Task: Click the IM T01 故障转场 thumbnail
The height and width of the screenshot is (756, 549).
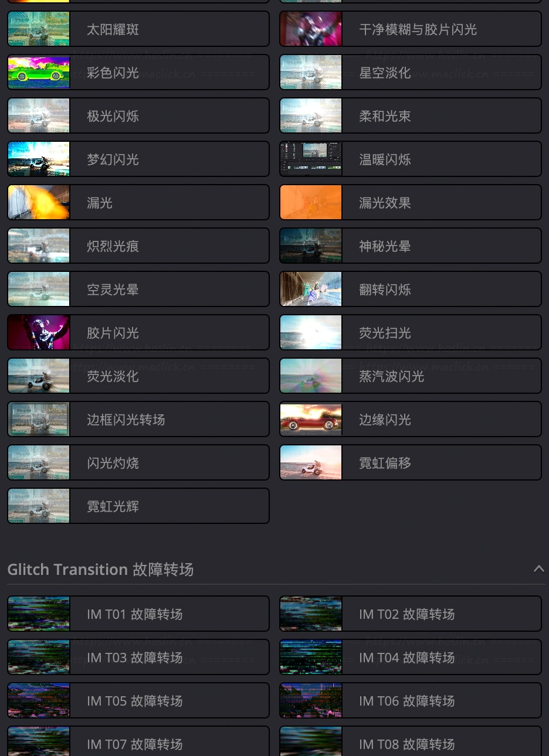Action: [x=39, y=614]
